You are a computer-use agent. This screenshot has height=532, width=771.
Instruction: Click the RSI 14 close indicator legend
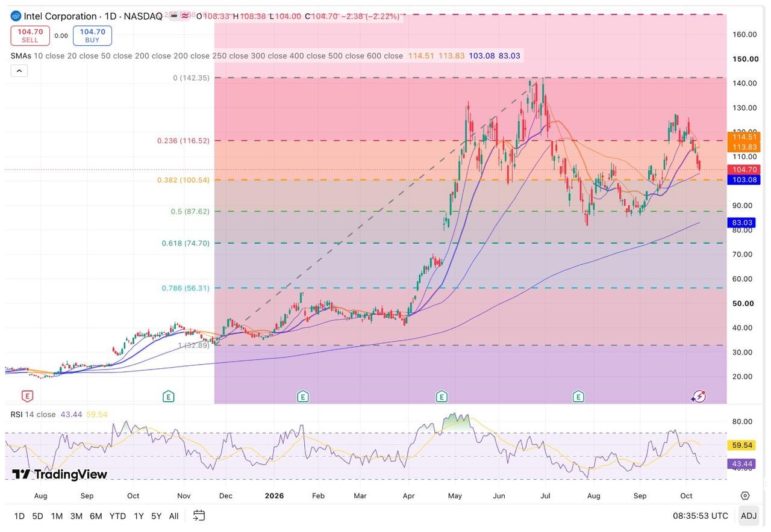point(33,415)
